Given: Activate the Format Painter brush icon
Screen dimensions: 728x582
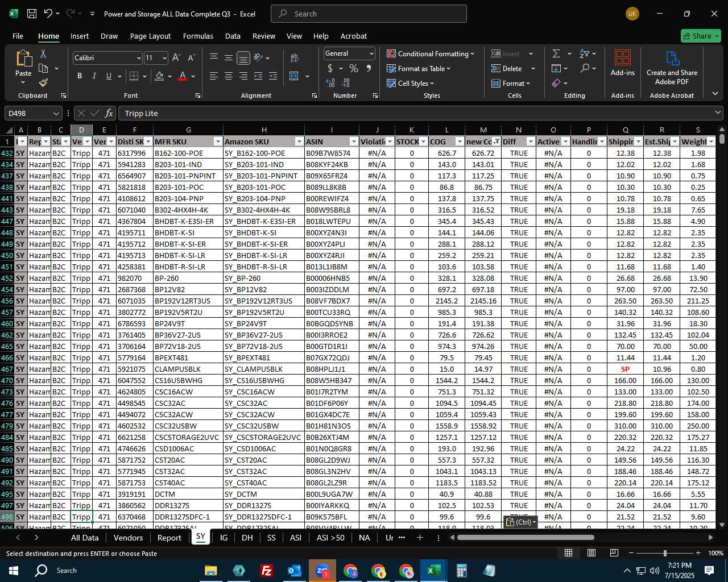Looking at the screenshot, I should (x=43, y=82).
